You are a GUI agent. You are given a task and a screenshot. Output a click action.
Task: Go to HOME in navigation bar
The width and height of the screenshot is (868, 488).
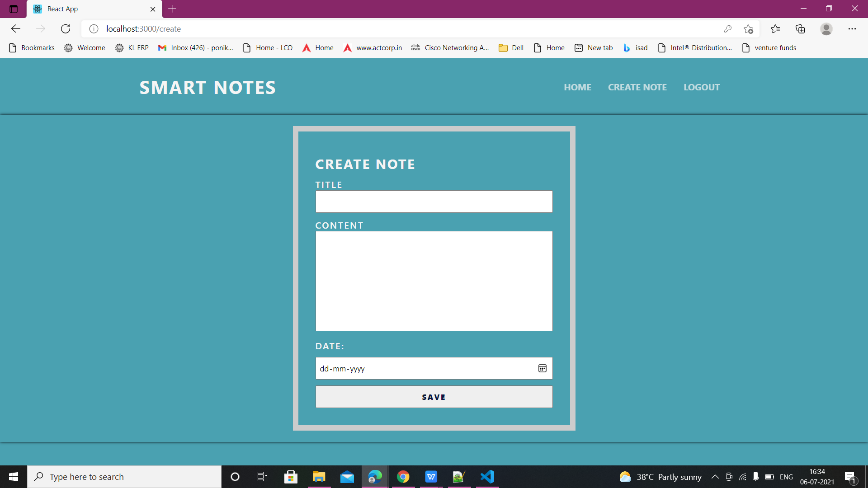point(577,87)
